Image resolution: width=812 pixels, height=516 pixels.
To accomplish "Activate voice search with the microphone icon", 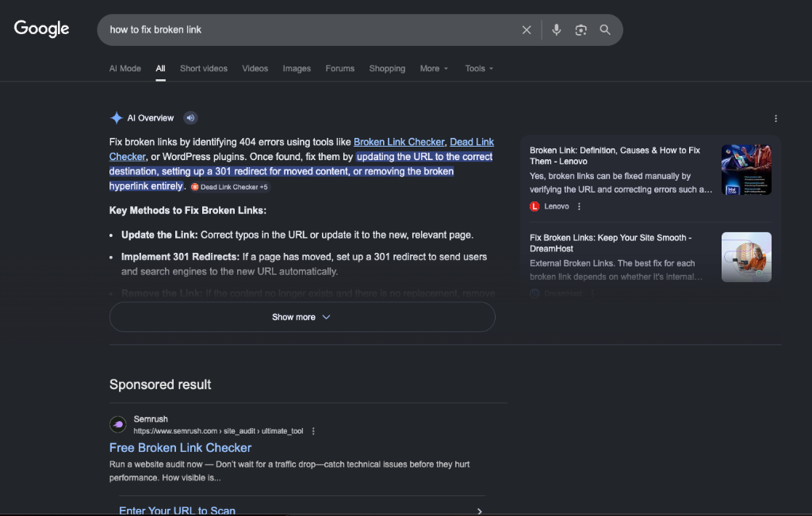I will point(556,29).
